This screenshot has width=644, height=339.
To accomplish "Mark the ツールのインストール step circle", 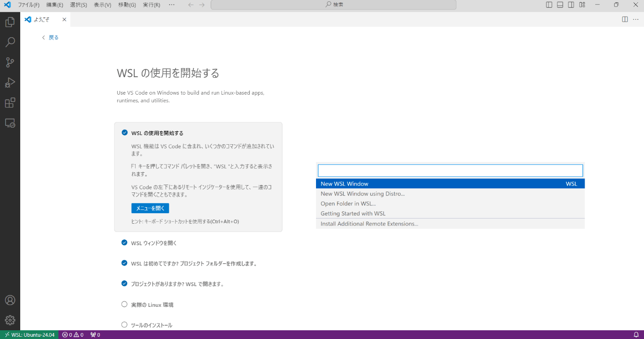I will 124,325.
